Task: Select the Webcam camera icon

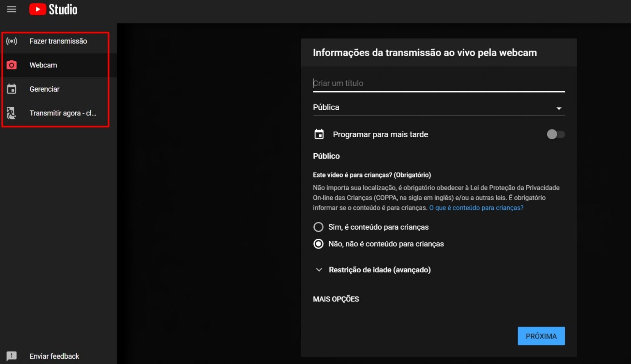Action: [x=12, y=65]
